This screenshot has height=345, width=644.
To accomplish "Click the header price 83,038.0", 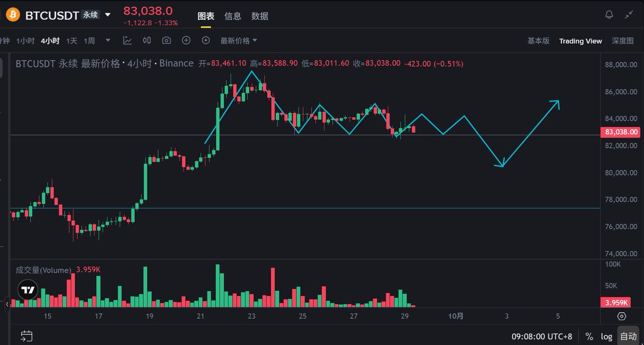I will click(x=148, y=11).
